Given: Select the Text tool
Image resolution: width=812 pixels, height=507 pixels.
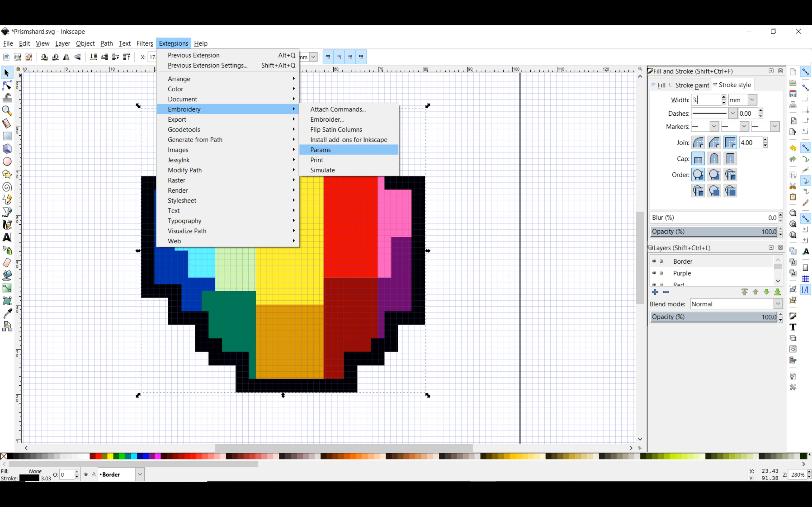Looking at the screenshot, I should [x=8, y=238].
